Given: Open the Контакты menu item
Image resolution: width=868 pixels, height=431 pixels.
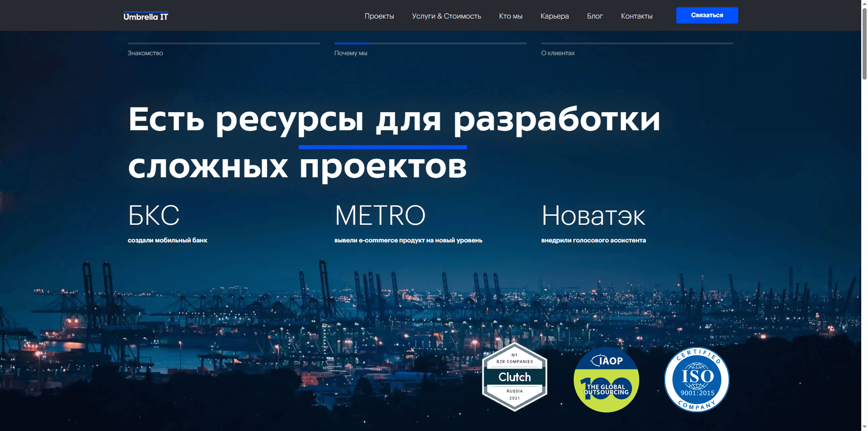Looking at the screenshot, I should (636, 16).
